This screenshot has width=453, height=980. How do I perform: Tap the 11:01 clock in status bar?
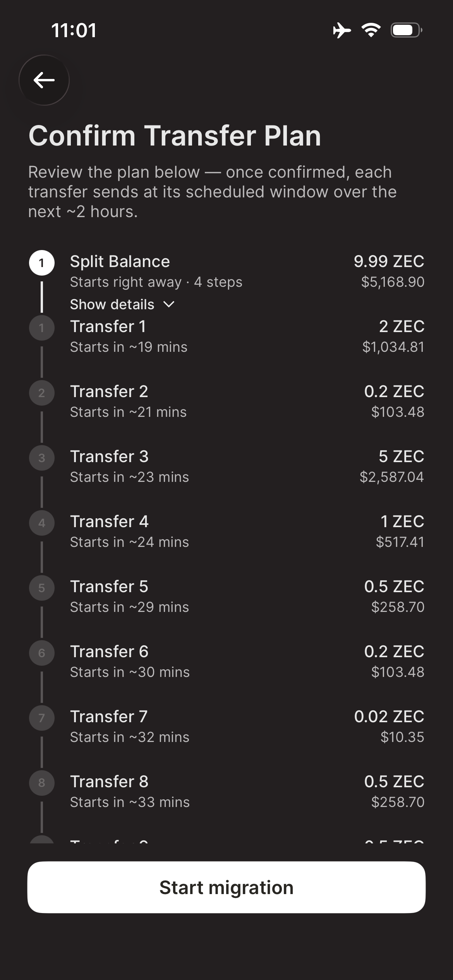(x=74, y=30)
